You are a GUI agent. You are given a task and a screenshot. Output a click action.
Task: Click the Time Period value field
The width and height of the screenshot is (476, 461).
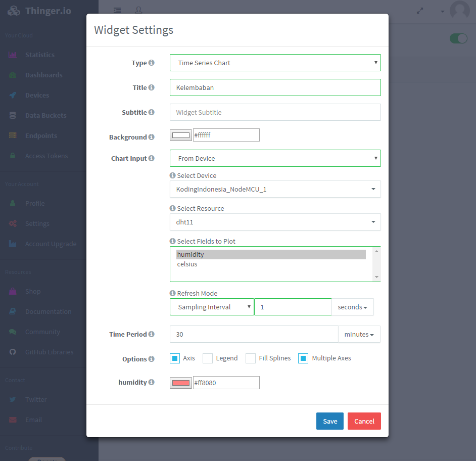[x=254, y=334]
